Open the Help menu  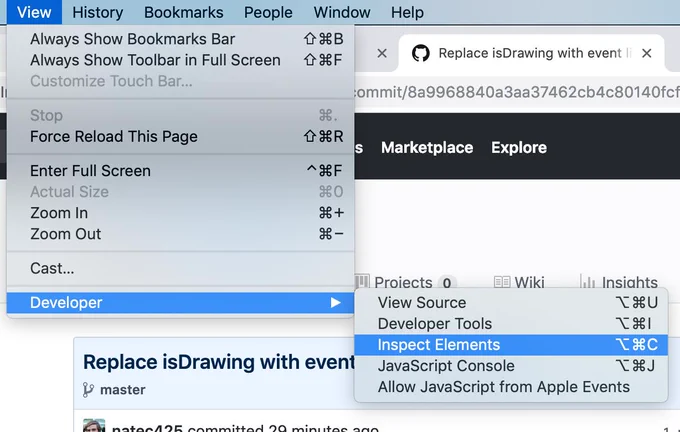pos(407,12)
